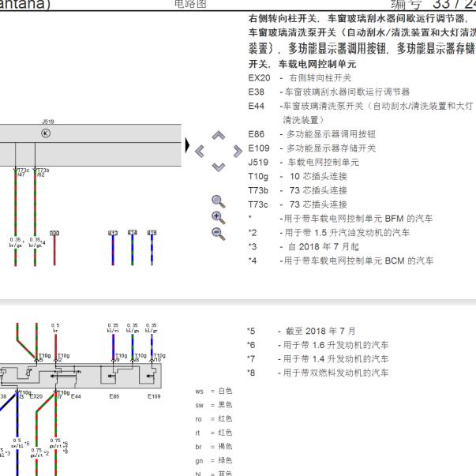Click legend entry J519 车载电网控制单元

pyautogui.click(x=303, y=163)
